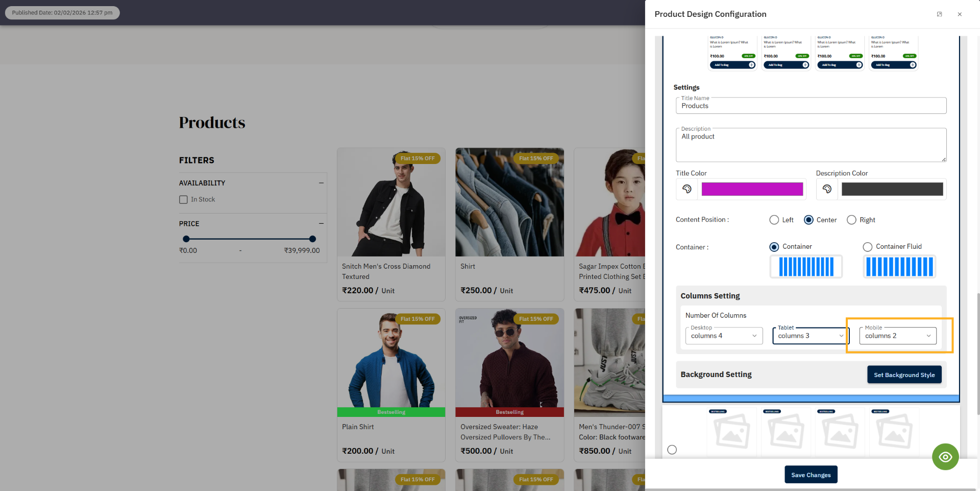
Task: Open Set Background Style
Action: [x=904, y=375]
